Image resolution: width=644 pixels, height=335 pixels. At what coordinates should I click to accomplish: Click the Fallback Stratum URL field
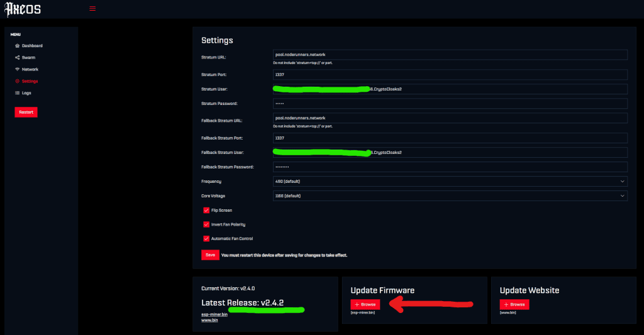(x=450, y=118)
